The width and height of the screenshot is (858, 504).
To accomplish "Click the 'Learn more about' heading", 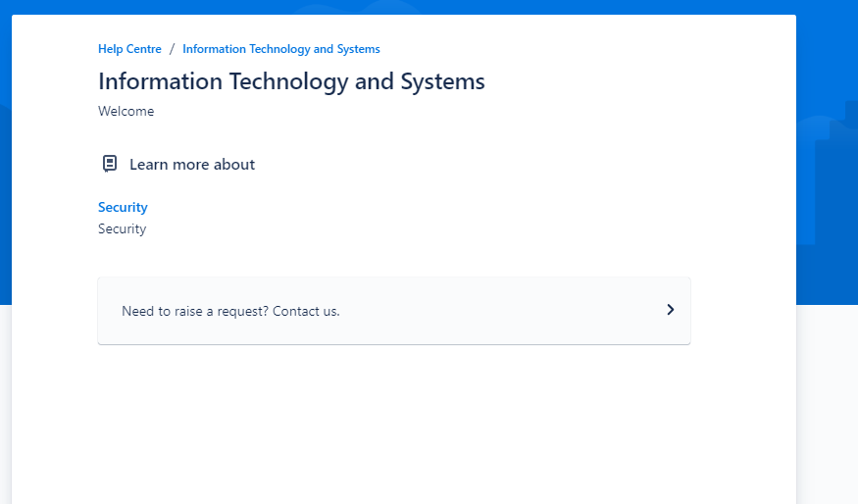I will coord(192,164).
